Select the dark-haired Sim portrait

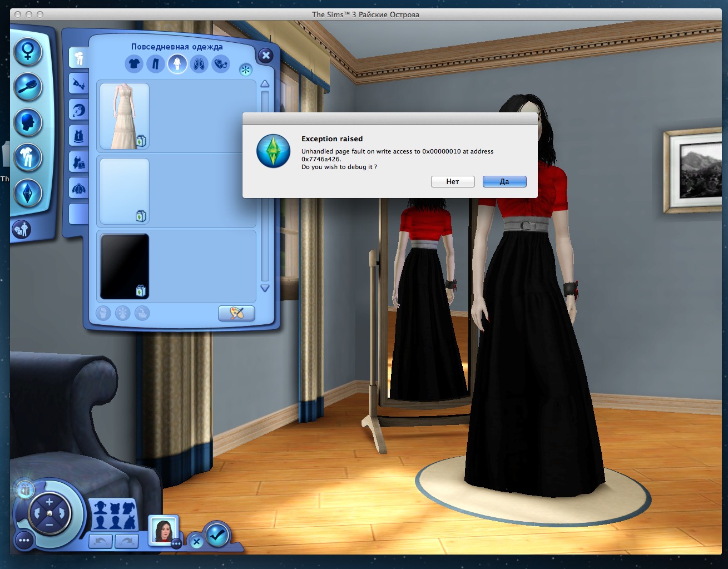pos(164,531)
